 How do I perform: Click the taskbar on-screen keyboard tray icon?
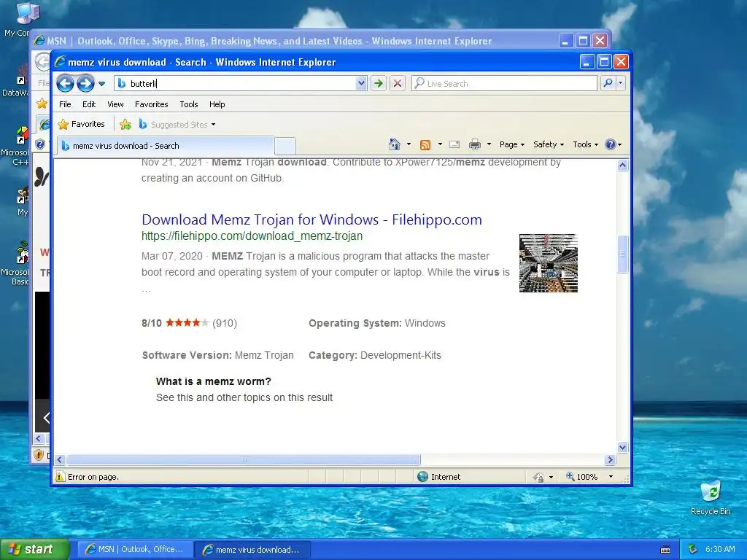click(x=665, y=550)
